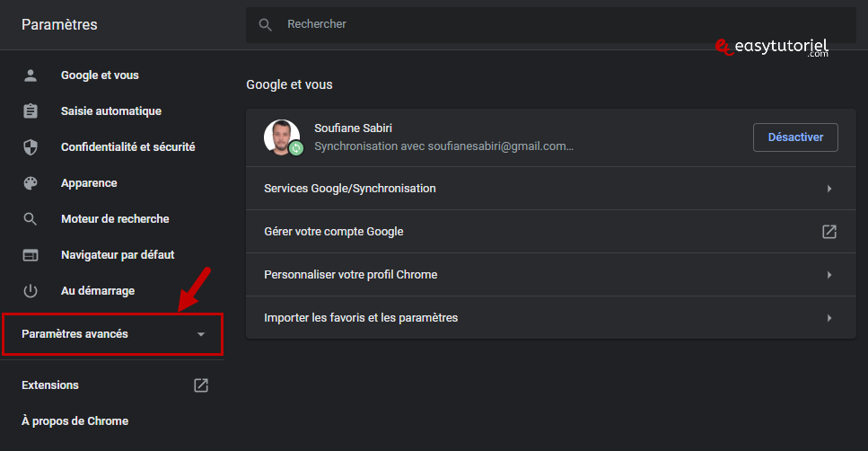Screen dimensions: 868x451
Task: Click Importer les favoris et les paramètres text
Action: click(x=361, y=318)
